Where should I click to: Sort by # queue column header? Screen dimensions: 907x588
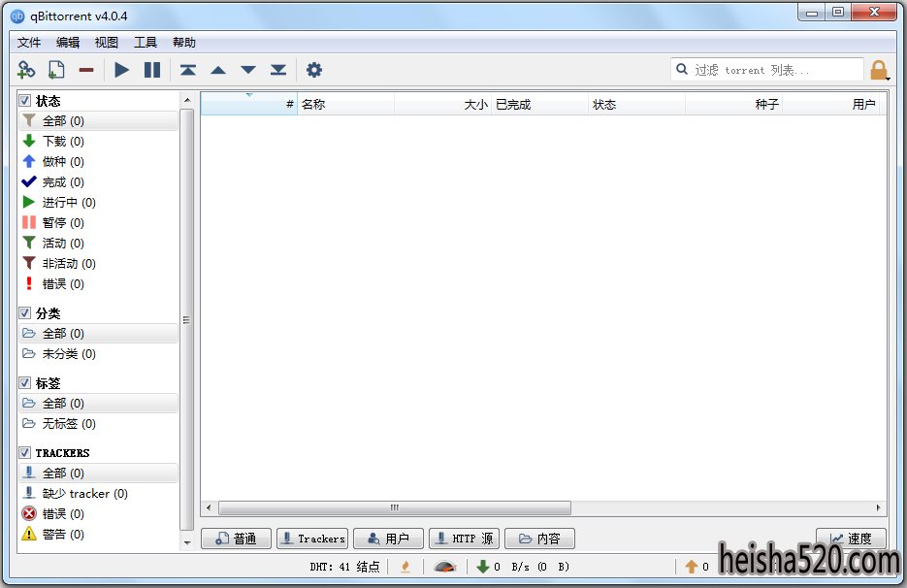(x=248, y=104)
